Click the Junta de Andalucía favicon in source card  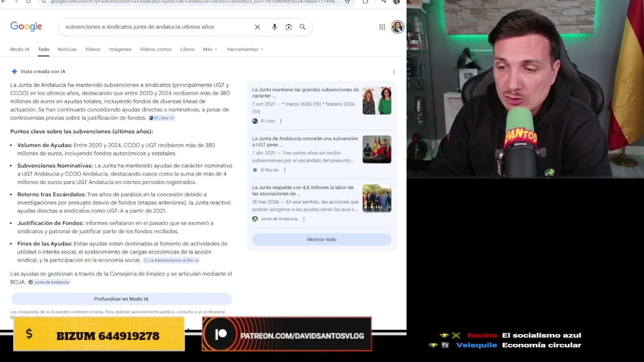(x=255, y=219)
